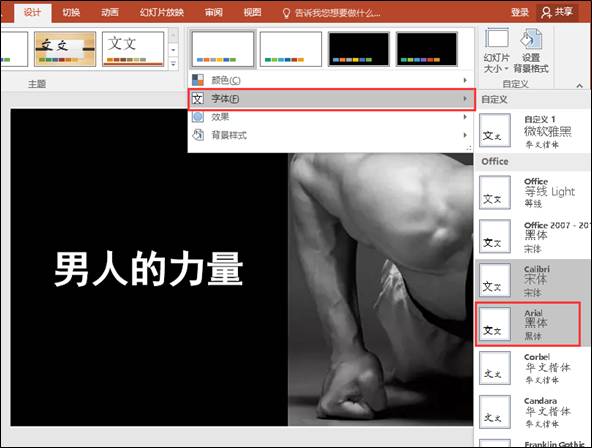Click the Office section header in fonts list
The image size is (592, 448).
[495, 161]
